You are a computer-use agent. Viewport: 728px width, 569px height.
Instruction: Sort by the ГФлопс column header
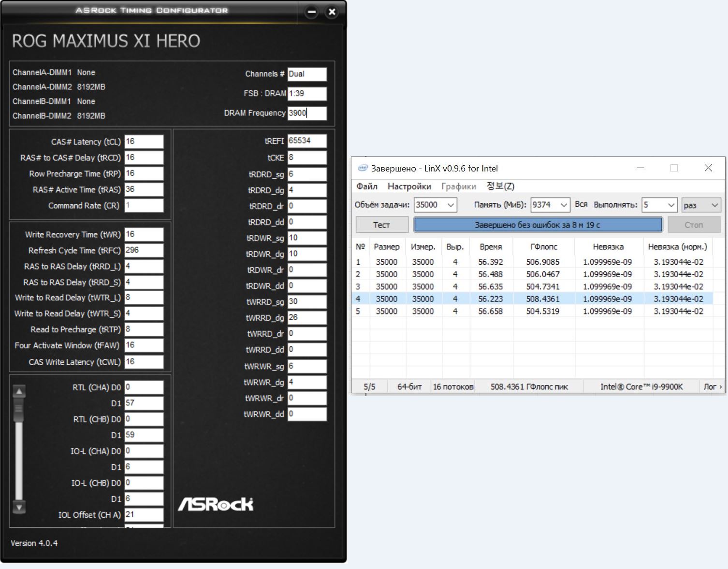click(x=544, y=247)
